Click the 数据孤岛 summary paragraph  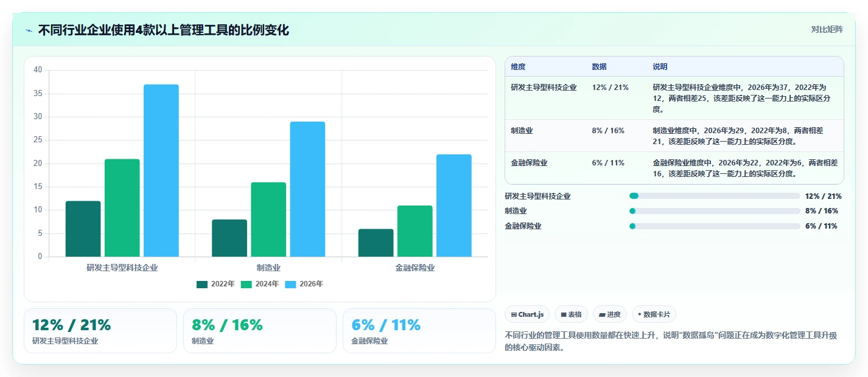pyautogui.click(x=671, y=341)
